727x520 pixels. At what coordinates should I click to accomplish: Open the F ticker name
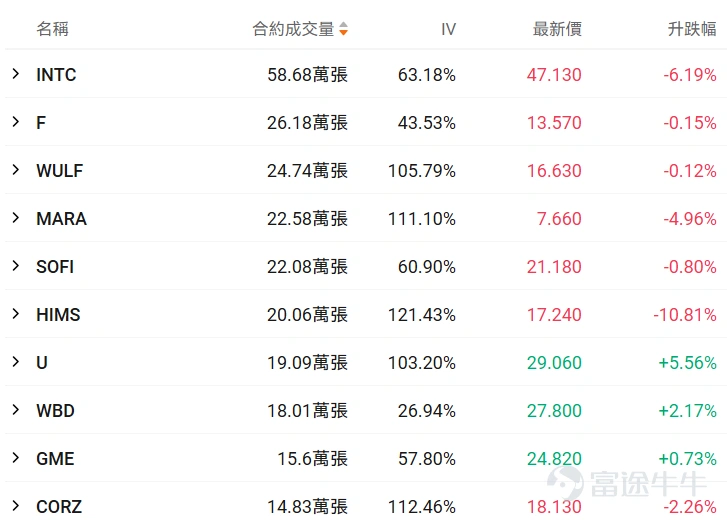coord(41,123)
